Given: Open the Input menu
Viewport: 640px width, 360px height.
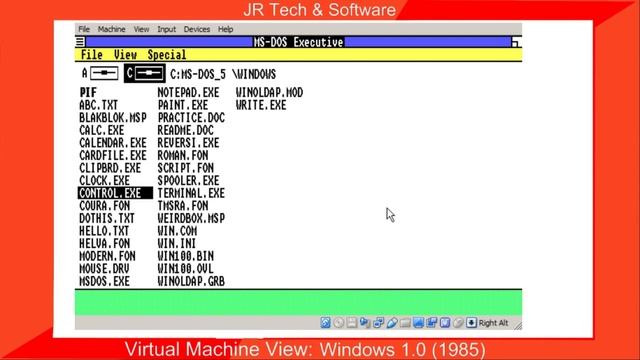Looking at the screenshot, I should point(167,29).
